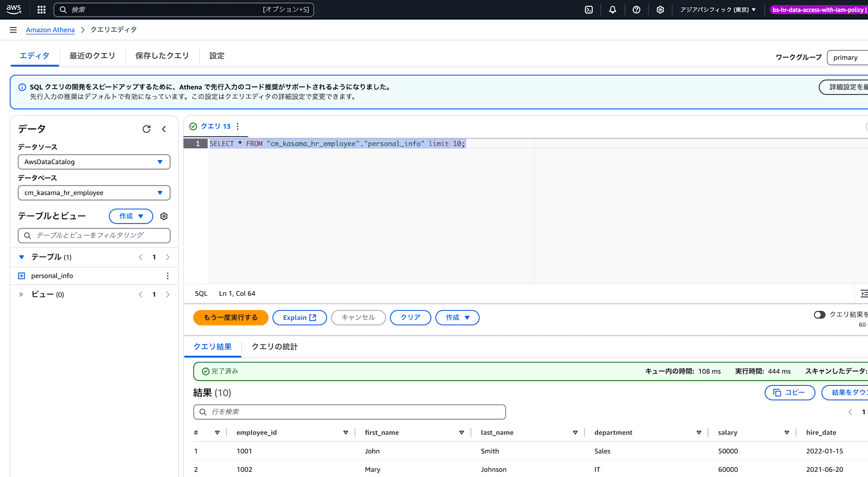
Task: Click the Explain button
Action: click(299, 318)
